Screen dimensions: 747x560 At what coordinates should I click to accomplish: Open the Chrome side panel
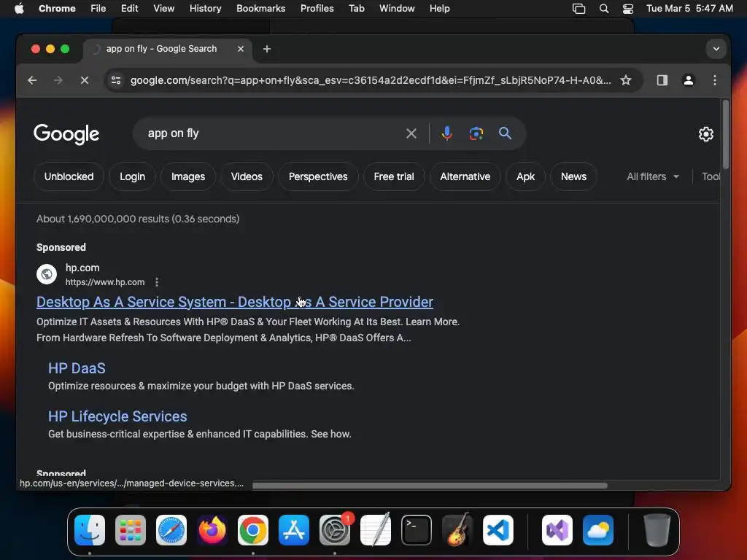click(x=662, y=80)
